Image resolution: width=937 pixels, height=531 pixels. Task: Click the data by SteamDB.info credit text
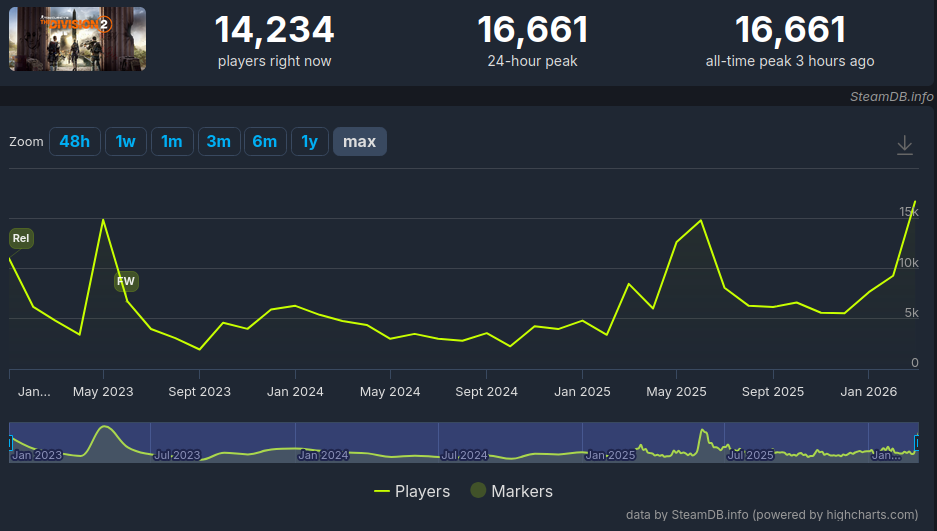772,515
